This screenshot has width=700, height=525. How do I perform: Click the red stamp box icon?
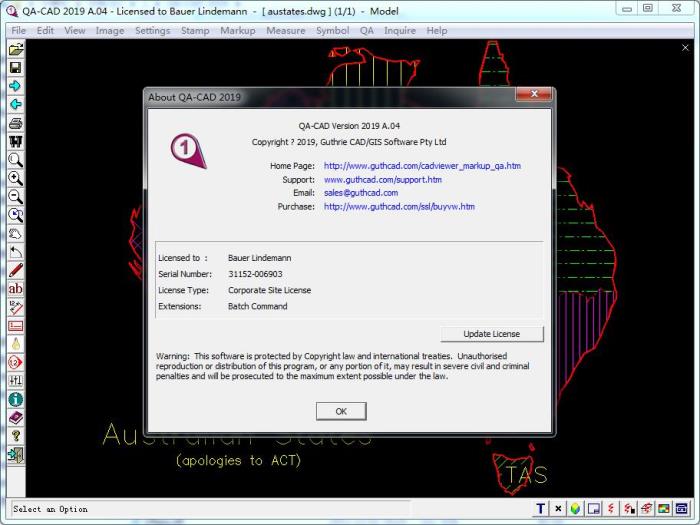point(16,326)
